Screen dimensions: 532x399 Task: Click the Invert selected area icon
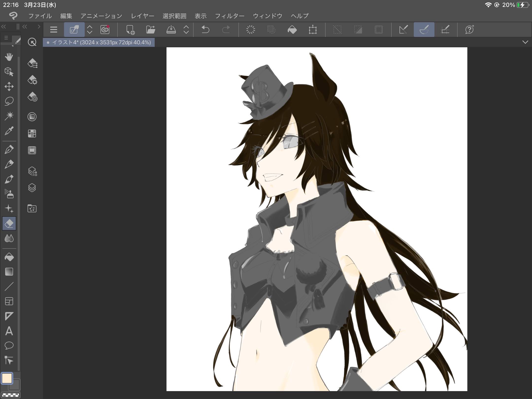(x=358, y=30)
